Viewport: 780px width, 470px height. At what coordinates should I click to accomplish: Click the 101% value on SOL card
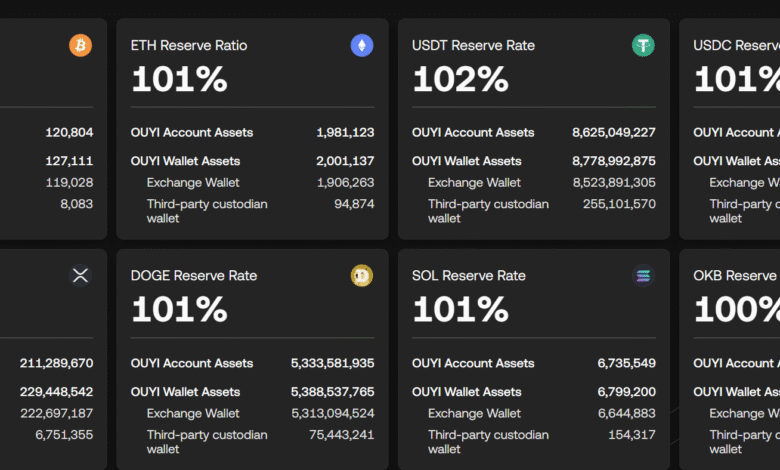461,309
